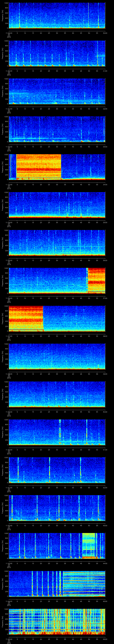Click the 11:45:00 start time label
The image size is (114, 644).
(9, 639)
